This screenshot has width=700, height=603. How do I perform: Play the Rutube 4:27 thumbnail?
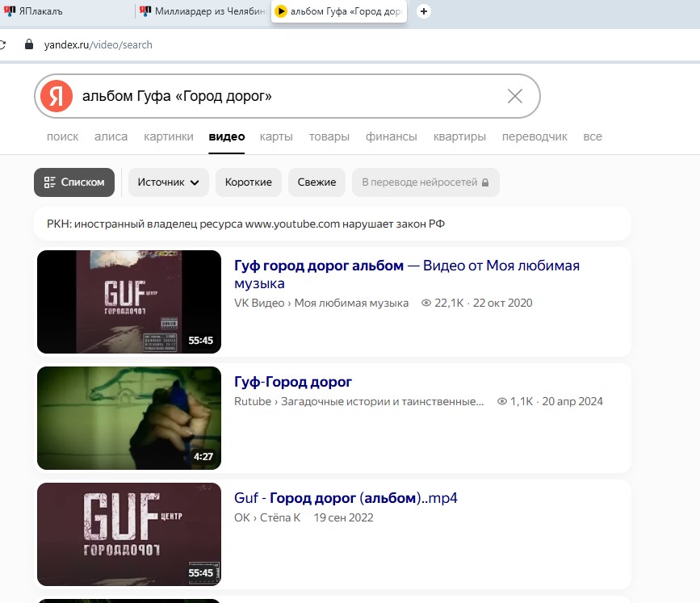[x=129, y=418]
